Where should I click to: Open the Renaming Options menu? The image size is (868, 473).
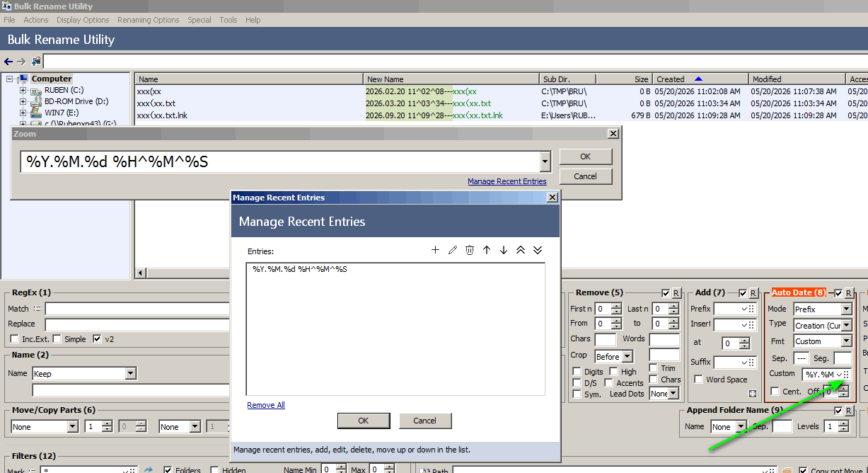(x=149, y=20)
